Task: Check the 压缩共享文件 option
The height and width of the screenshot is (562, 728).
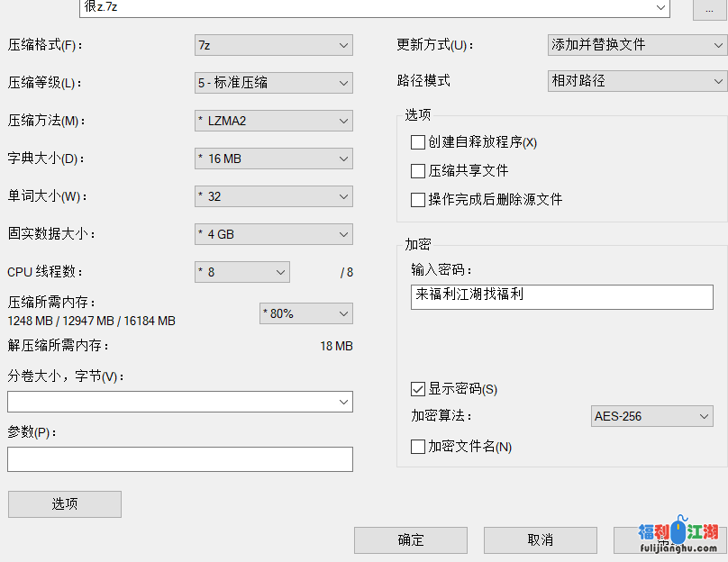Action: (418, 171)
